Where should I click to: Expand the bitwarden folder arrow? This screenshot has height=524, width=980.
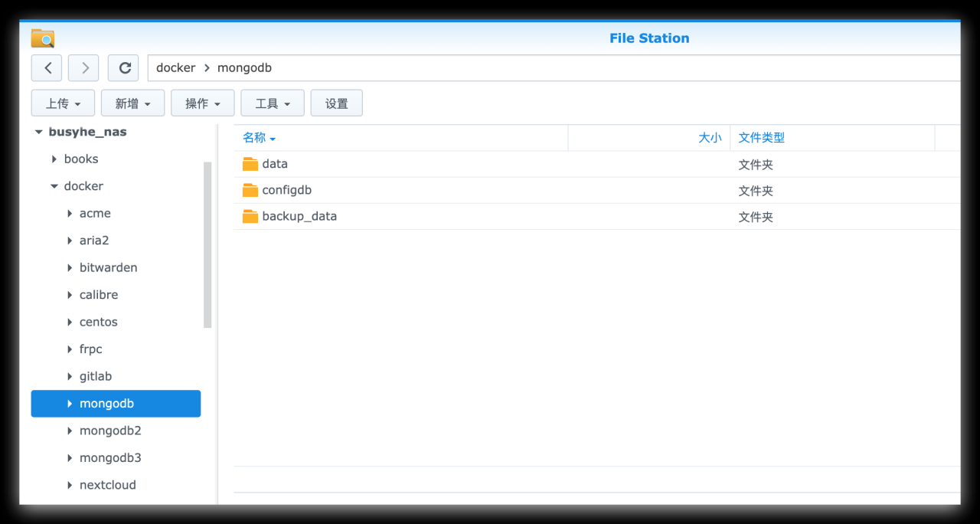(x=70, y=268)
